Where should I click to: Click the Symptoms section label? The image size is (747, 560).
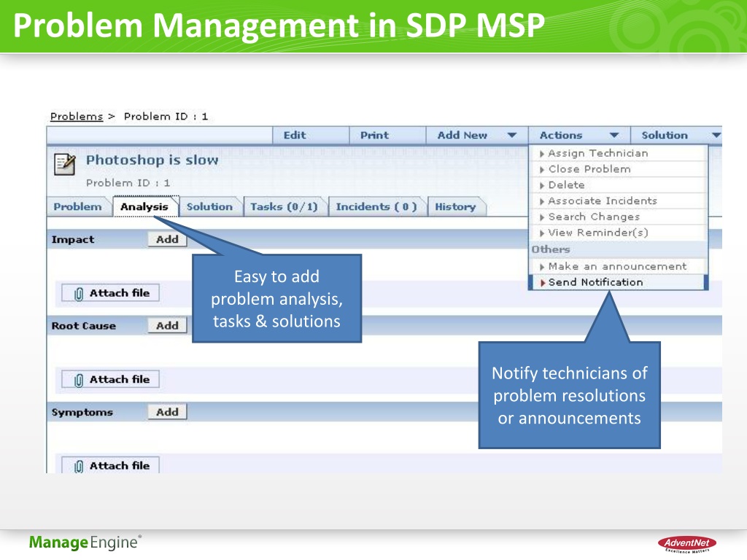point(82,413)
